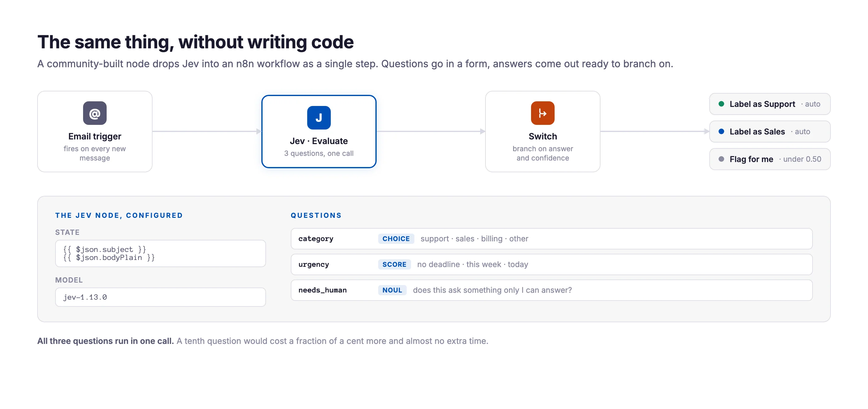The image size is (868, 409).
Task: Click the blue dot beside Label as Sales
Action: (x=721, y=131)
